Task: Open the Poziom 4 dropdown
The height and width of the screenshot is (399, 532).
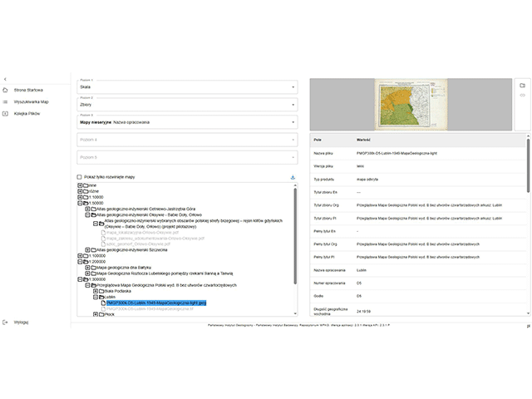Action: pyautogui.click(x=187, y=140)
